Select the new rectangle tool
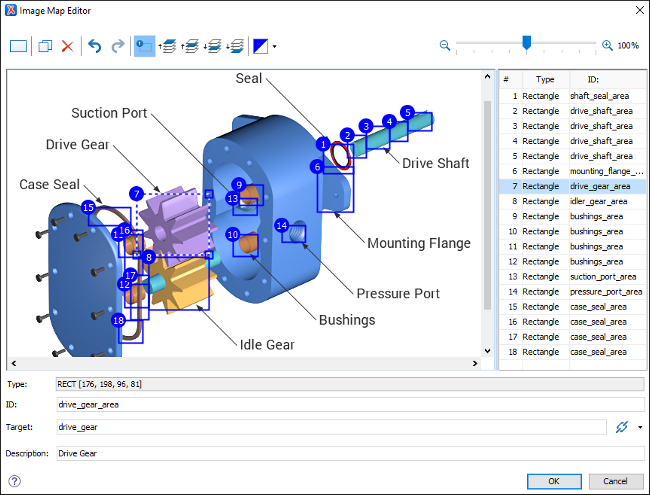 point(19,46)
